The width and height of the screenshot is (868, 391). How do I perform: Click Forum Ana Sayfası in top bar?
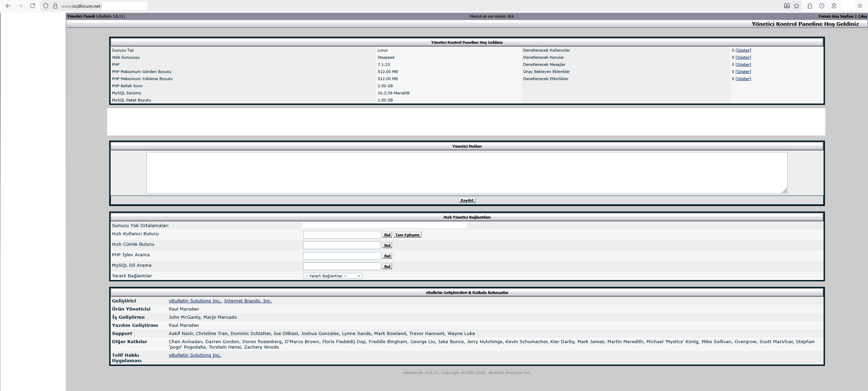tap(836, 16)
